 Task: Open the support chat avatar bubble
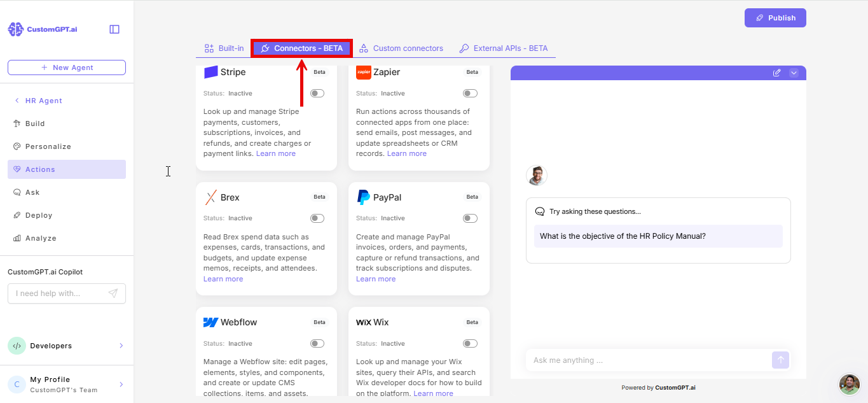click(850, 384)
